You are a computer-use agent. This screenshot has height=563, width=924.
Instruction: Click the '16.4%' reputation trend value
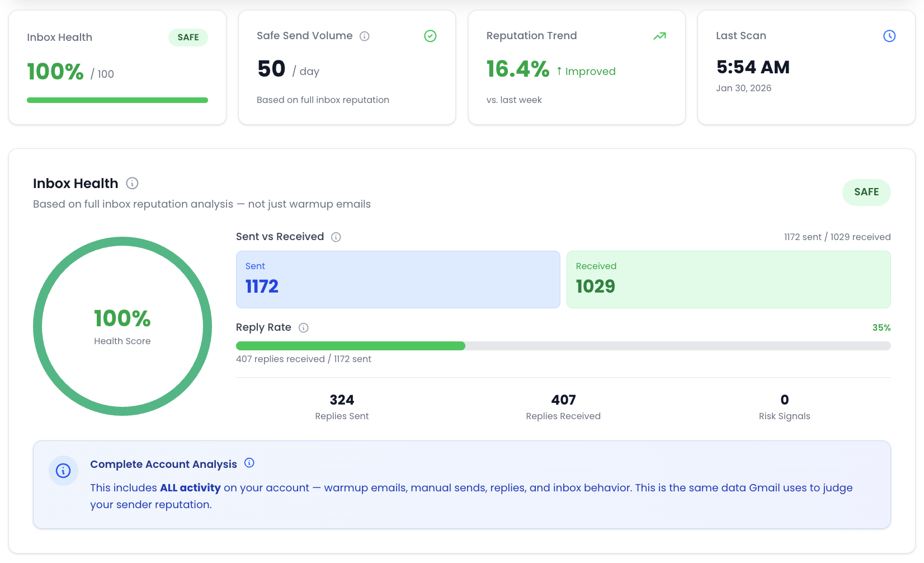(518, 69)
